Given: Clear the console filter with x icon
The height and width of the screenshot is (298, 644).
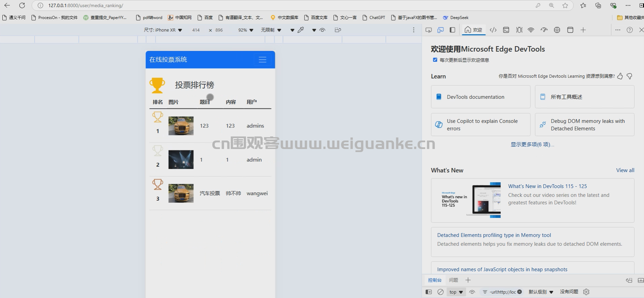Looking at the screenshot, I should (x=520, y=292).
